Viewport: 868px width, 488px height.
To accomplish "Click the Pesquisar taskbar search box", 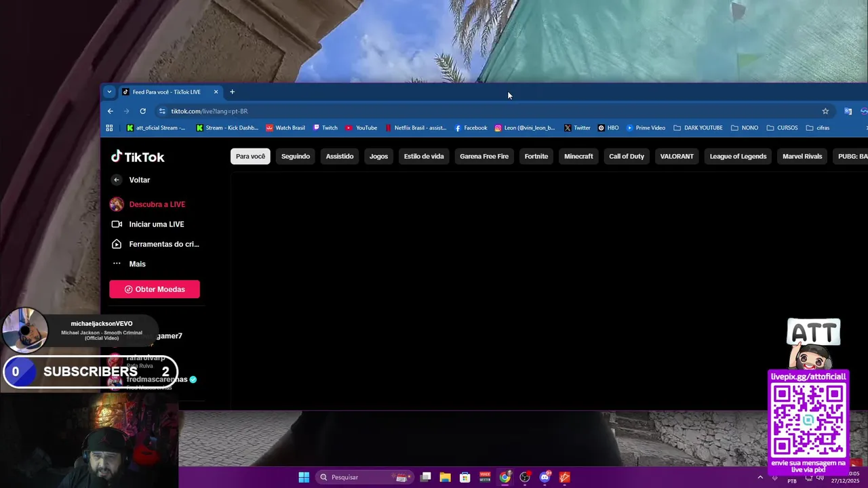I will pyautogui.click(x=365, y=477).
